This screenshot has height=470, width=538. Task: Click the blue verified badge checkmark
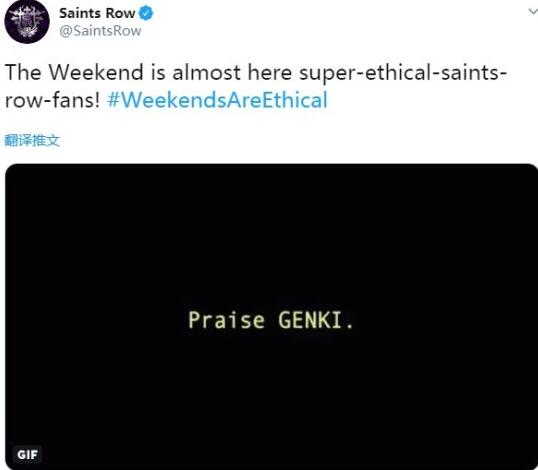click(x=146, y=13)
